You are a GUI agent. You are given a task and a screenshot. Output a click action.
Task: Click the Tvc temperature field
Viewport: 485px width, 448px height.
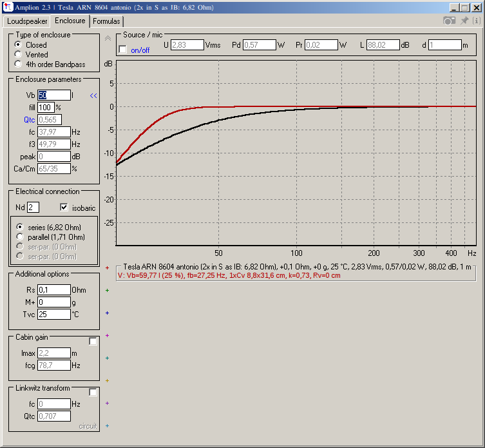point(54,315)
